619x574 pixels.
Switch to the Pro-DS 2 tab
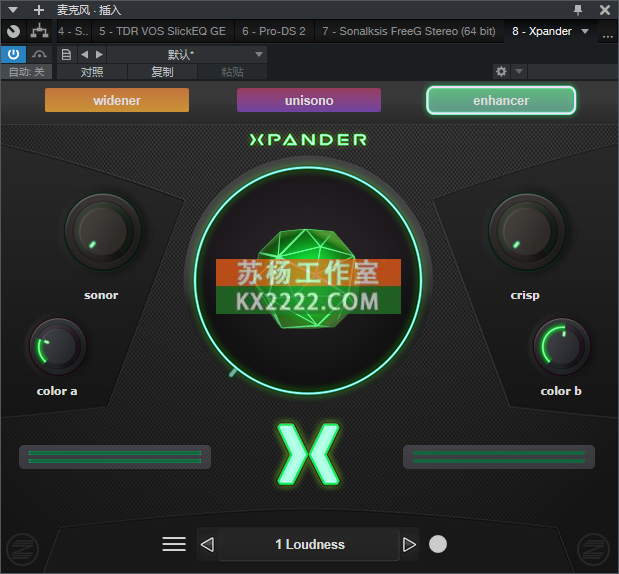click(274, 31)
